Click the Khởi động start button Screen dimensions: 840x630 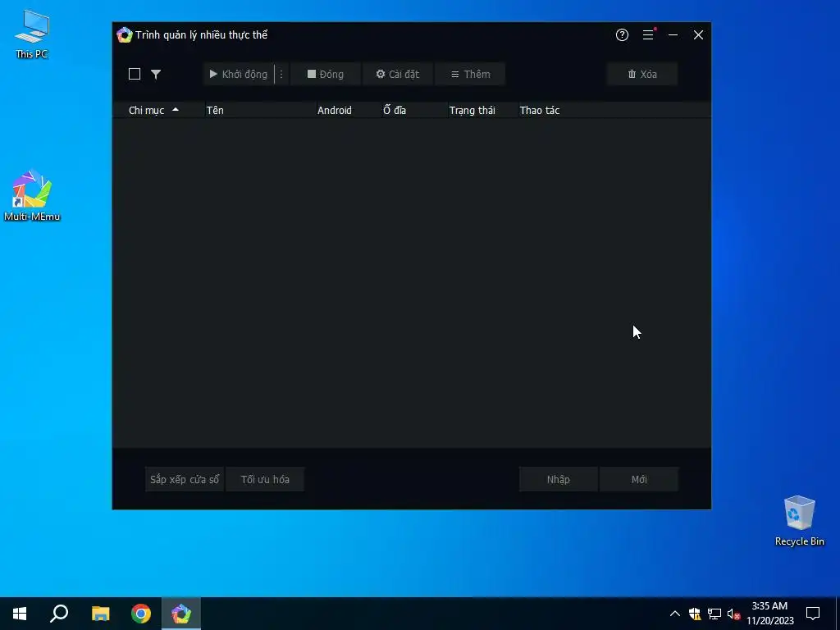click(x=239, y=74)
